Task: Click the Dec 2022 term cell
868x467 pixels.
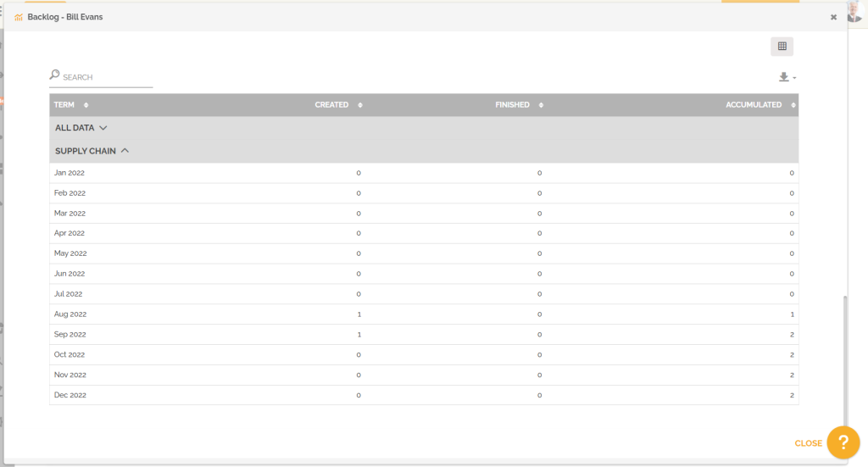Action: click(70, 396)
